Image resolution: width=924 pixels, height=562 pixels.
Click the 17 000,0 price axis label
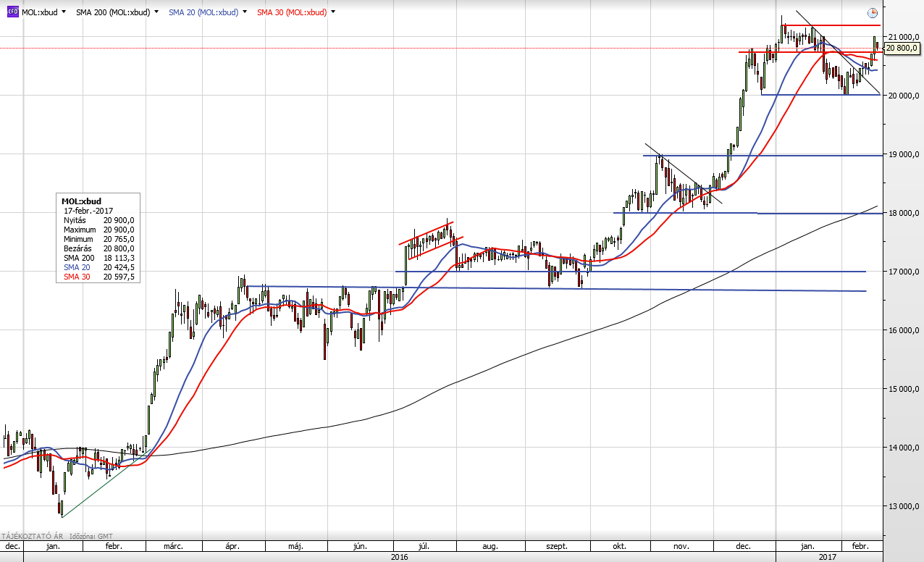(x=903, y=272)
